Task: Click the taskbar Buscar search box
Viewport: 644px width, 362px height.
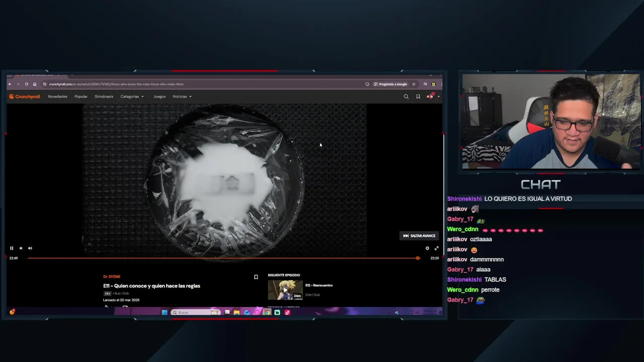Action: pyautogui.click(x=195, y=312)
